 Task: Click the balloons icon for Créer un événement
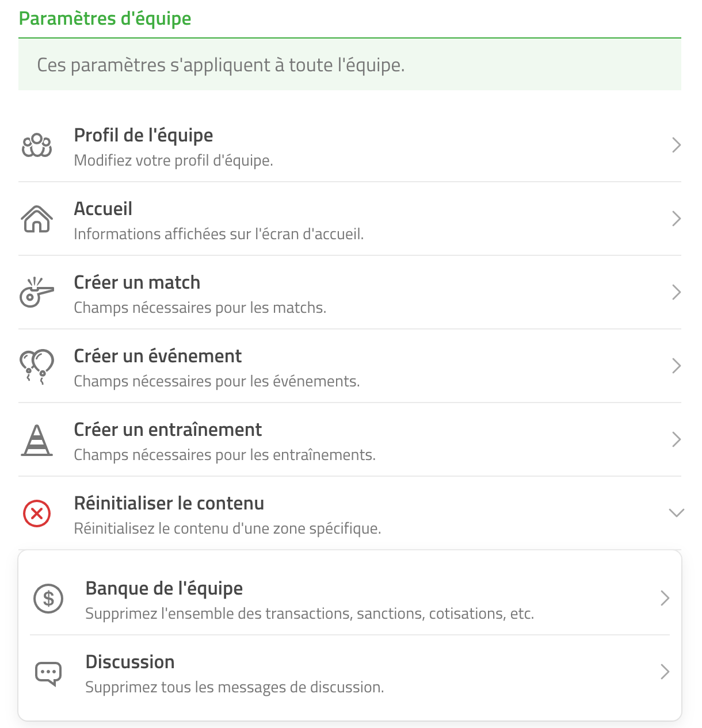click(x=37, y=366)
